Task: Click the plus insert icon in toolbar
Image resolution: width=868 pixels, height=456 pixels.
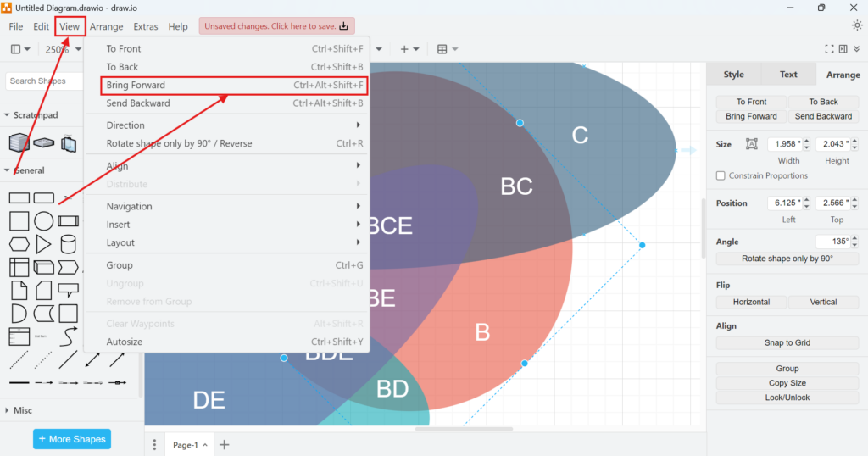Action: pyautogui.click(x=404, y=49)
